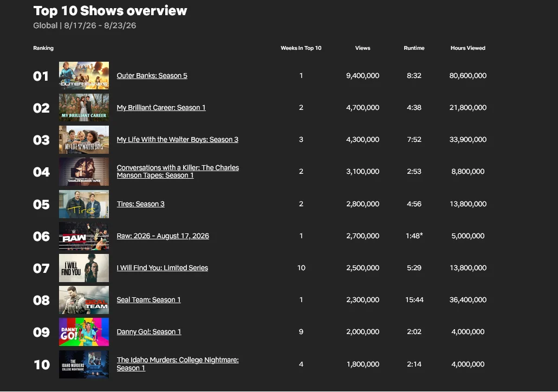Click views value 4,300,000
The image size is (558, 392).
click(x=362, y=140)
